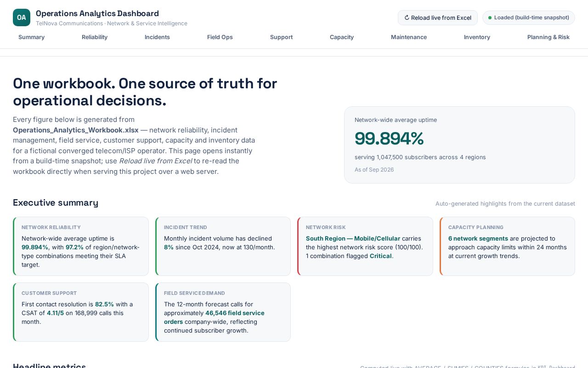
Task: Click the Operations Analytics Dashboard title
Action: point(97,13)
